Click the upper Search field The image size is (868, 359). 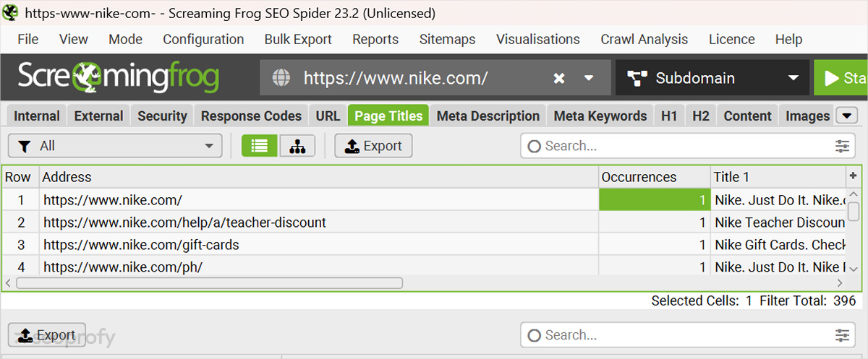coord(687,146)
